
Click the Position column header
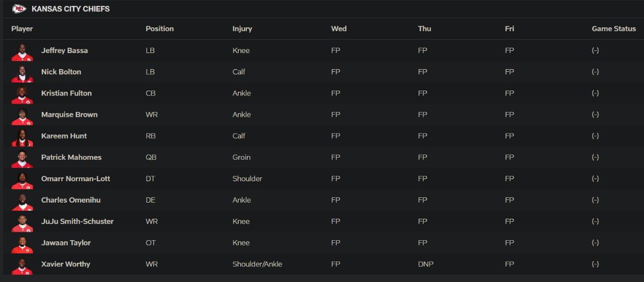pyautogui.click(x=159, y=29)
